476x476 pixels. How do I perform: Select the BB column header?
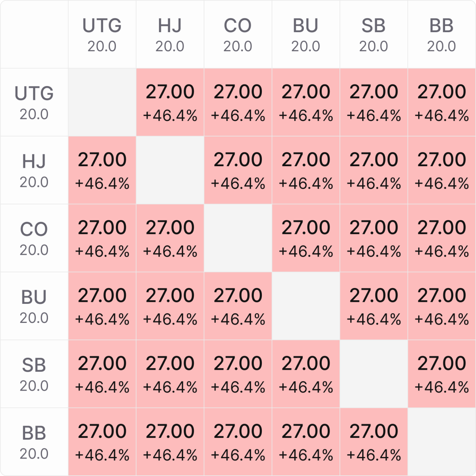tap(441, 34)
